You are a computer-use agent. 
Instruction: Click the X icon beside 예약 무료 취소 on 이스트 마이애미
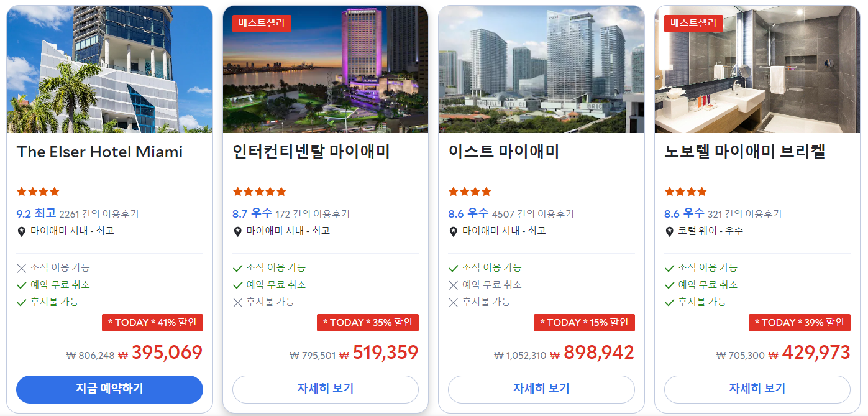(x=454, y=285)
